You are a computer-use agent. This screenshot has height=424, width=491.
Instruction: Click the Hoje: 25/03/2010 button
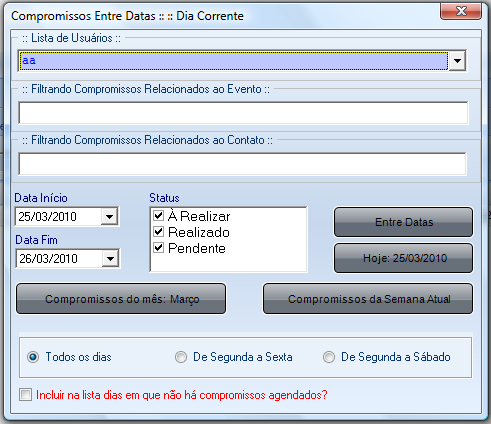pos(403,258)
